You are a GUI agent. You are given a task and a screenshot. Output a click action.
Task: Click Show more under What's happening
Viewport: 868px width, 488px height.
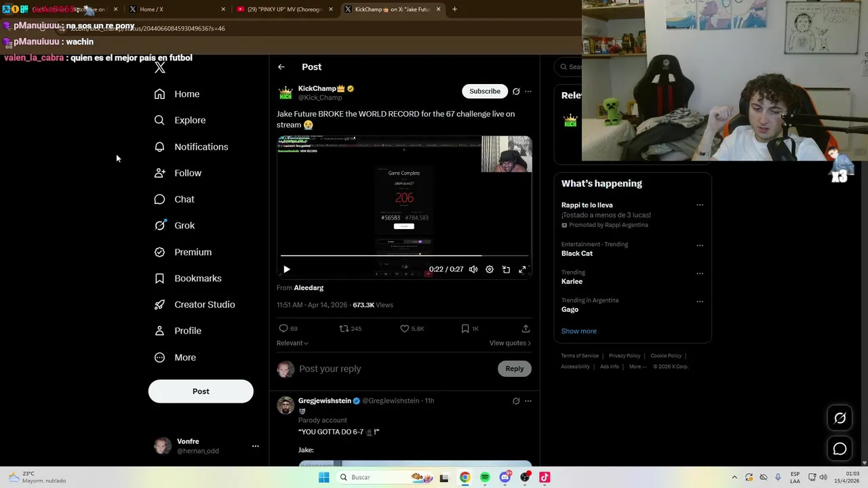tap(579, 331)
